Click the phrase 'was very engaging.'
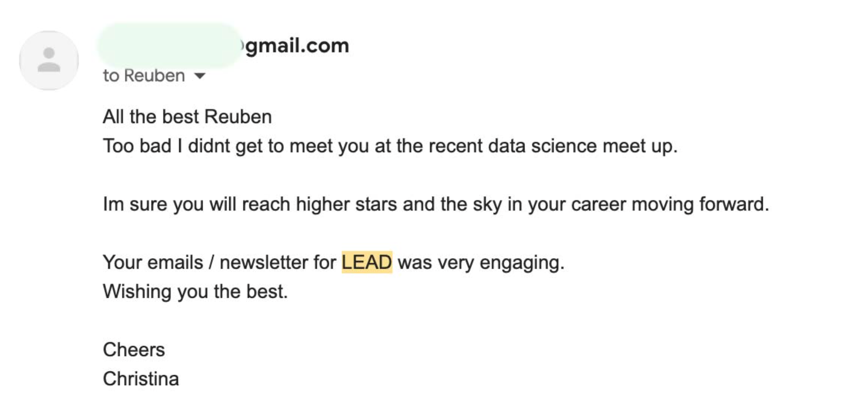The height and width of the screenshot is (405, 868). 481,262
